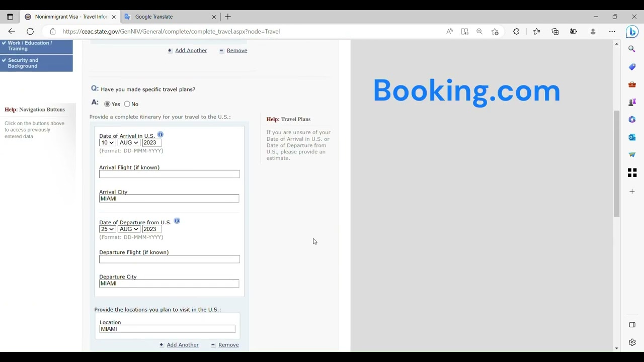Viewport: 644px width, 362px height.
Task: Open Security and Background section
Action: pyautogui.click(x=36, y=63)
